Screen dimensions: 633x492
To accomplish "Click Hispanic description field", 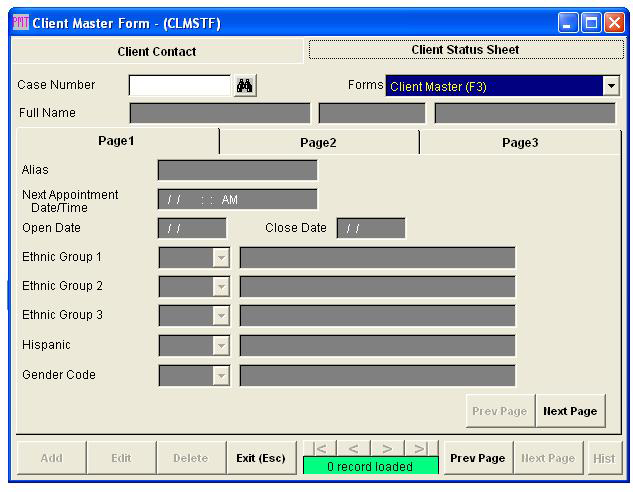I will coord(377,345).
